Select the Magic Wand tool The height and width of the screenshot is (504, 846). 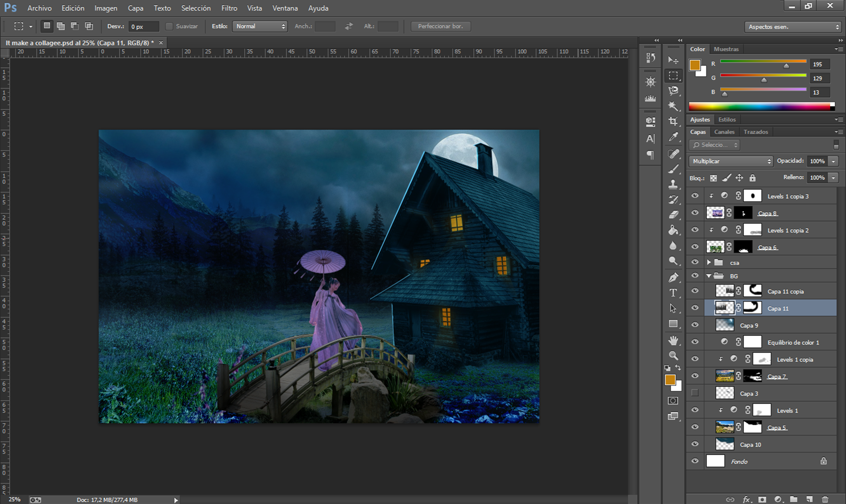pos(673,106)
